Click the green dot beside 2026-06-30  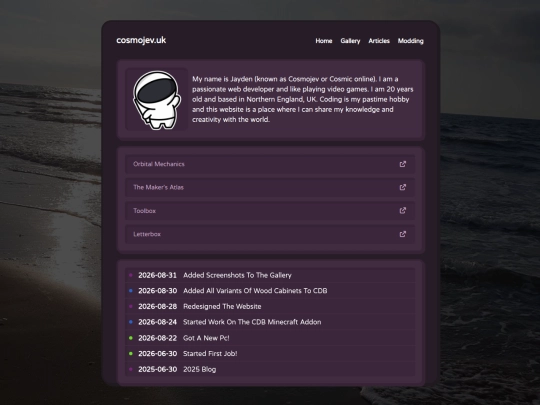click(x=131, y=354)
